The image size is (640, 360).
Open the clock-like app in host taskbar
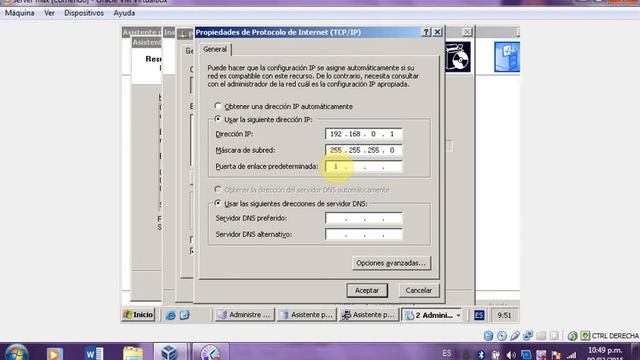coord(210,352)
